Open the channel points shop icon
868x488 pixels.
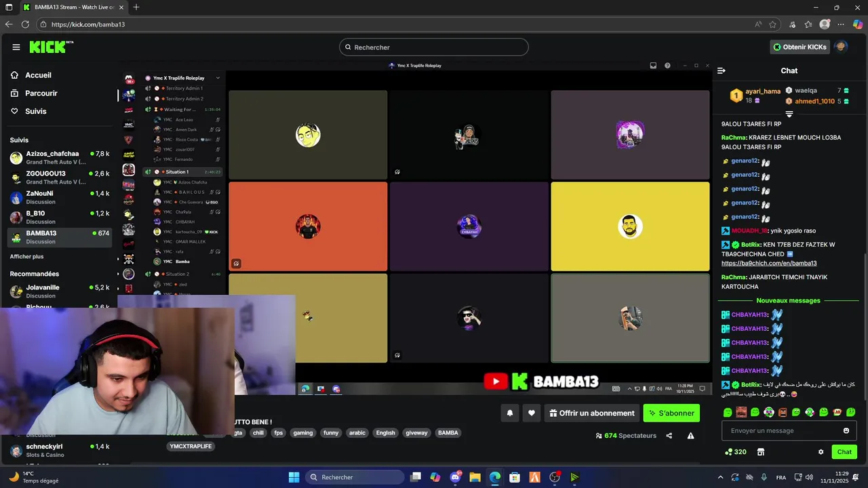[x=761, y=452]
